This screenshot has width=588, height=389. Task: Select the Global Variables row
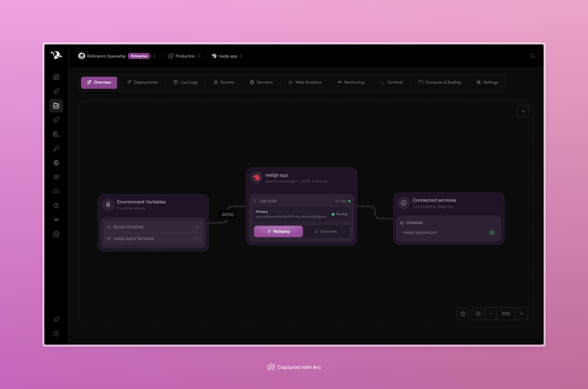pyautogui.click(x=153, y=227)
